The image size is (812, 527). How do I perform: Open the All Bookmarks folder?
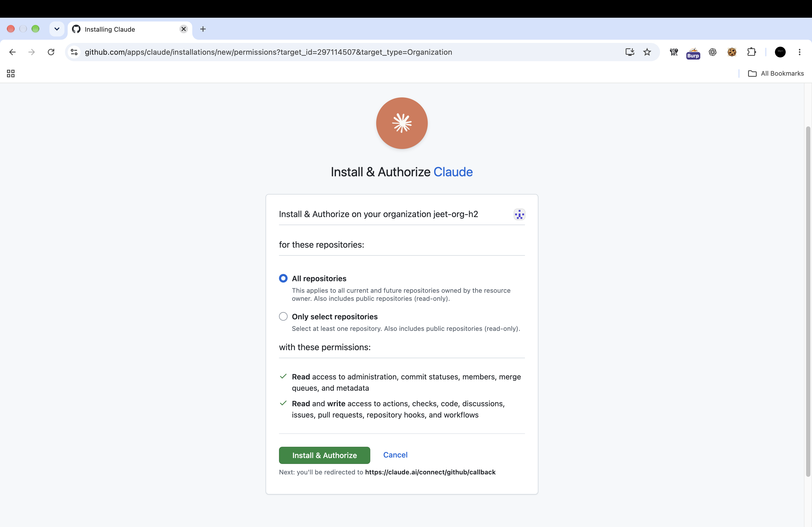click(776, 73)
